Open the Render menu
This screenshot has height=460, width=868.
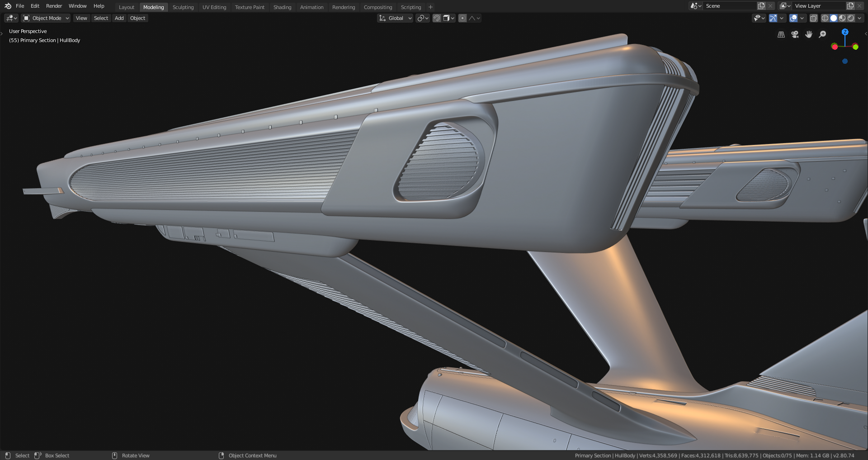pos(54,6)
